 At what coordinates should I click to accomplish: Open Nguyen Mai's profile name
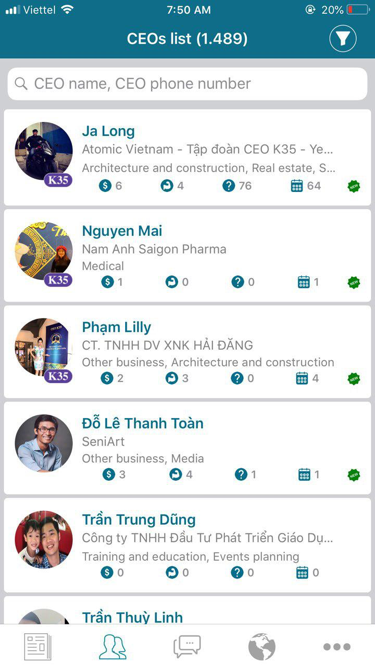(122, 231)
